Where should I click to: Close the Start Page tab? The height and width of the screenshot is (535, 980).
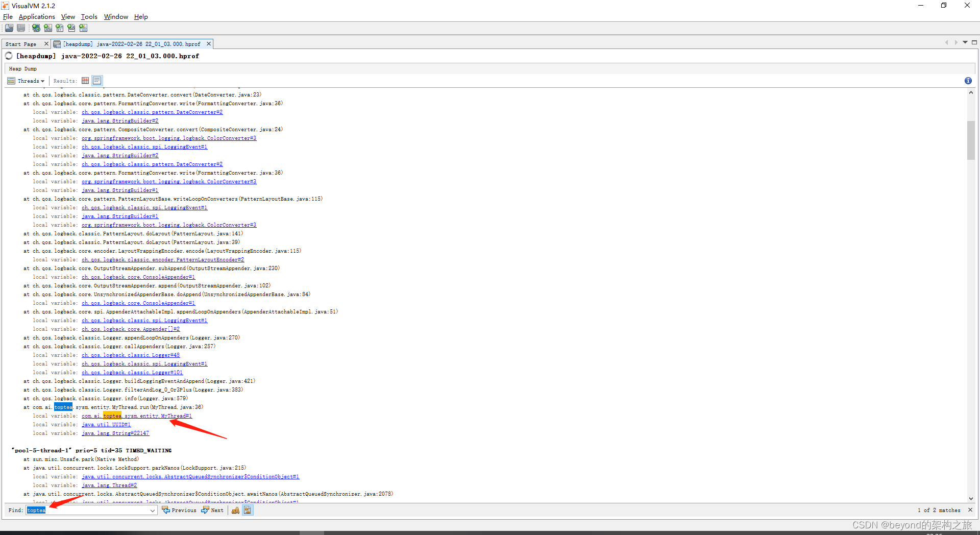pyautogui.click(x=46, y=44)
